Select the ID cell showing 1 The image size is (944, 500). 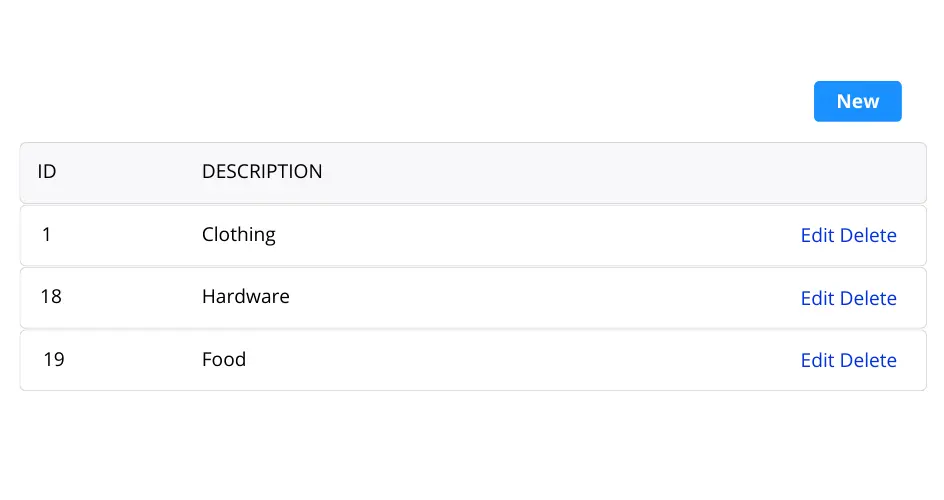(x=46, y=234)
